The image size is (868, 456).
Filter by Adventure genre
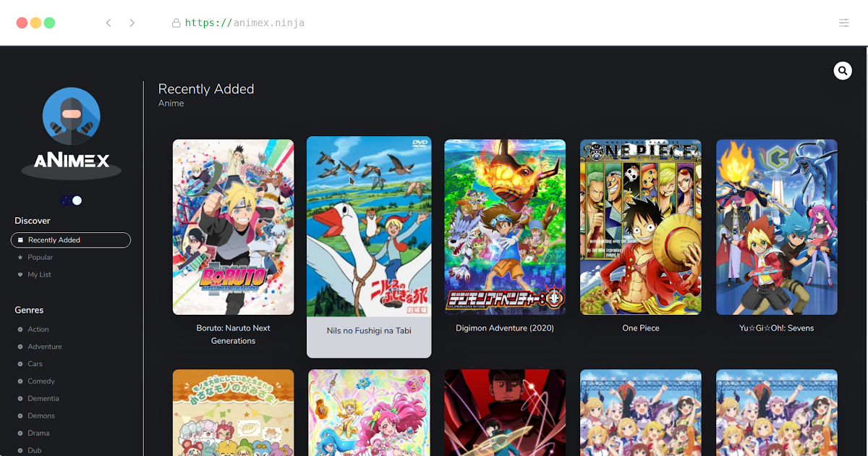pos(45,347)
